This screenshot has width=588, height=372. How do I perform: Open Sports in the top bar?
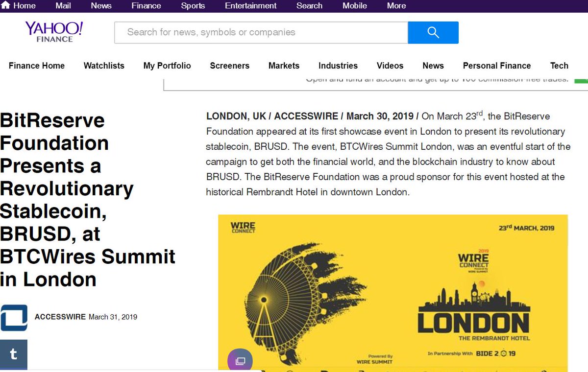coord(193,6)
